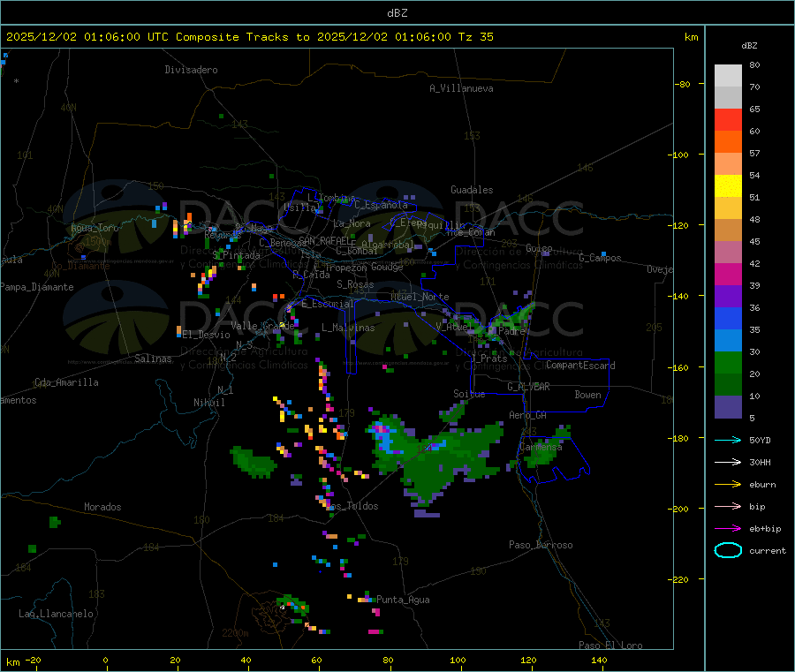The height and width of the screenshot is (672, 795).
Task: Click the J_Prats map label
Action: [488, 358]
